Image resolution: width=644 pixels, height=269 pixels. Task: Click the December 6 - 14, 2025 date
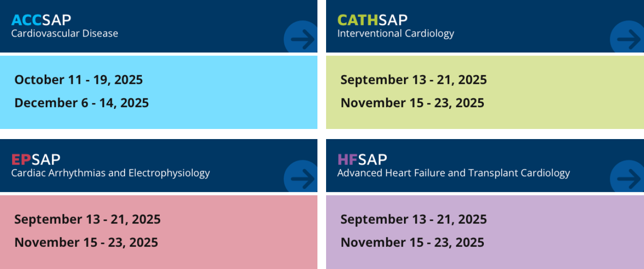pyautogui.click(x=81, y=102)
